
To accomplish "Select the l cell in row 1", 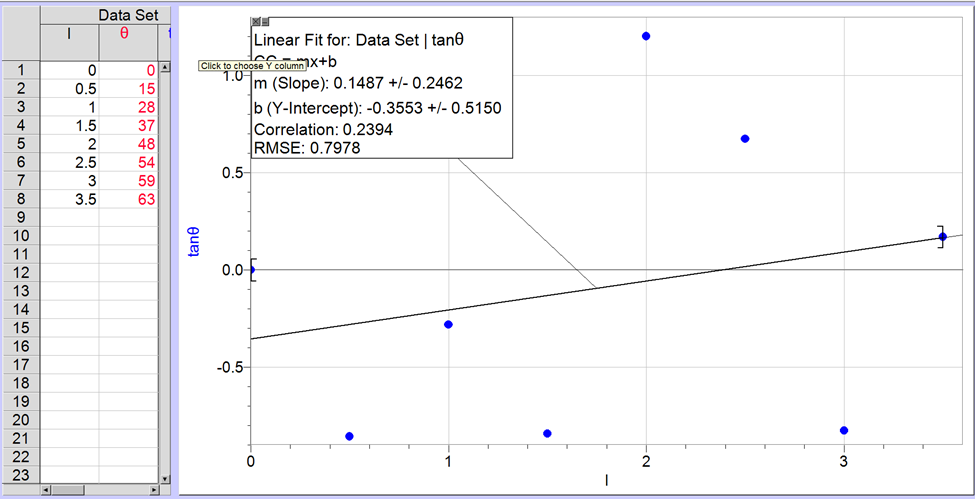I will pyautogui.click(x=70, y=70).
